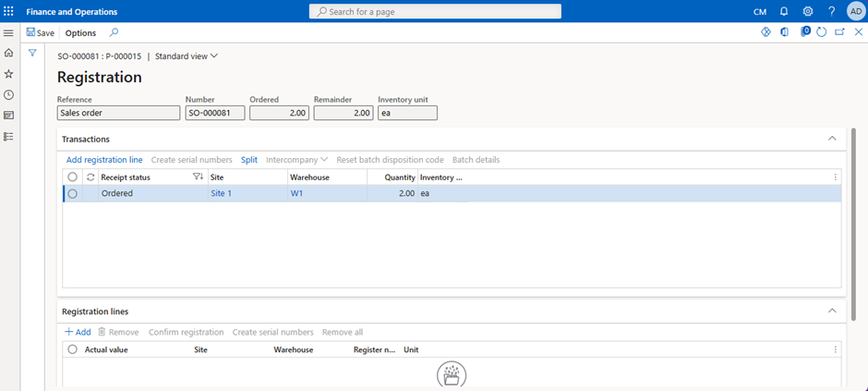
Task: Open the help question mark
Action: pyautogui.click(x=831, y=12)
